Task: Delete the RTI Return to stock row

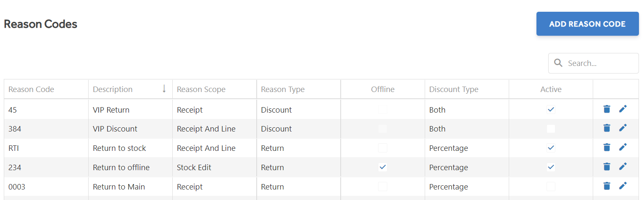Action: point(606,147)
